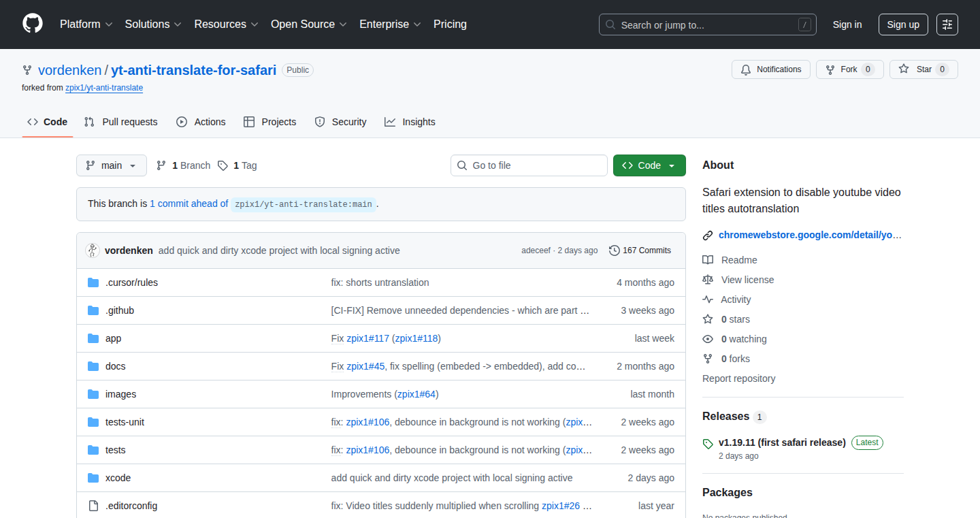Image resolution: width=980 pixels, height=518 pixels.
Task: Click Report repository
Action: [x=738, y=378]
